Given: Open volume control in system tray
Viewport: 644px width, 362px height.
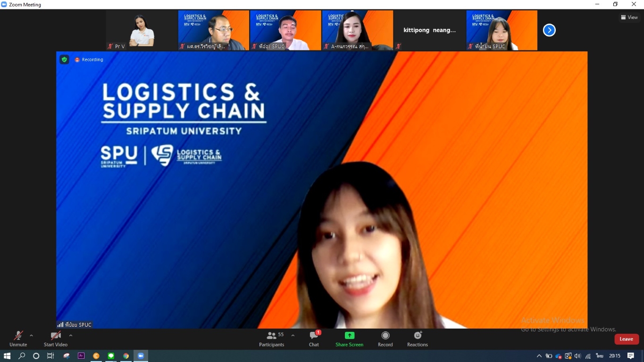Looking at the screenshot, I should point(578,356).
